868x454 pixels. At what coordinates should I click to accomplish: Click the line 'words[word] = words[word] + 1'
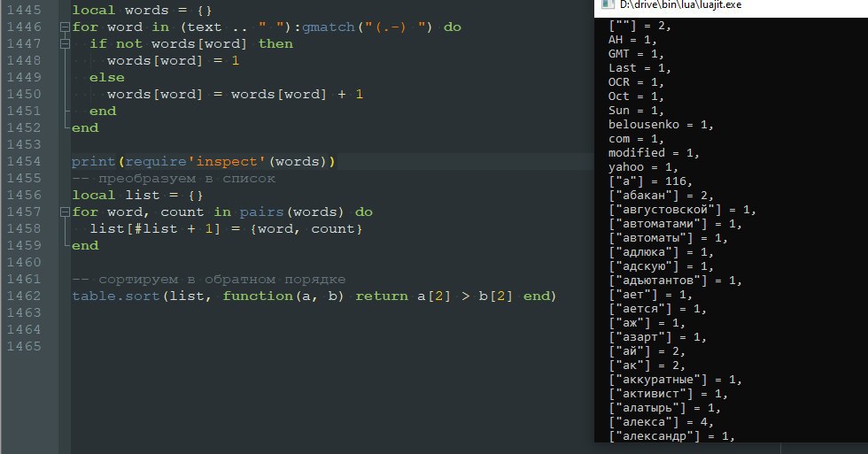(x=235, y=94)
